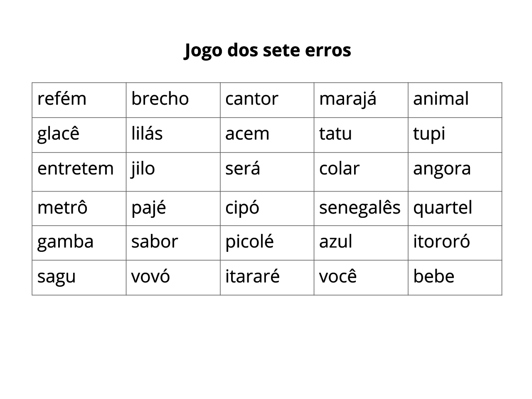532x399 pixels.
Task: Click the word "vovó"
Action: (150, 277)
